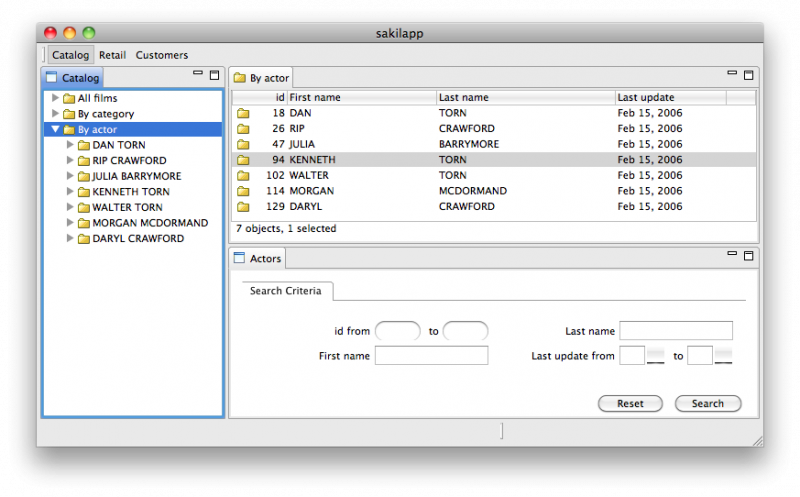The width and height of the screenshot is (800, 497).
Task: Sort table by Last name column header
Action: 525,97
